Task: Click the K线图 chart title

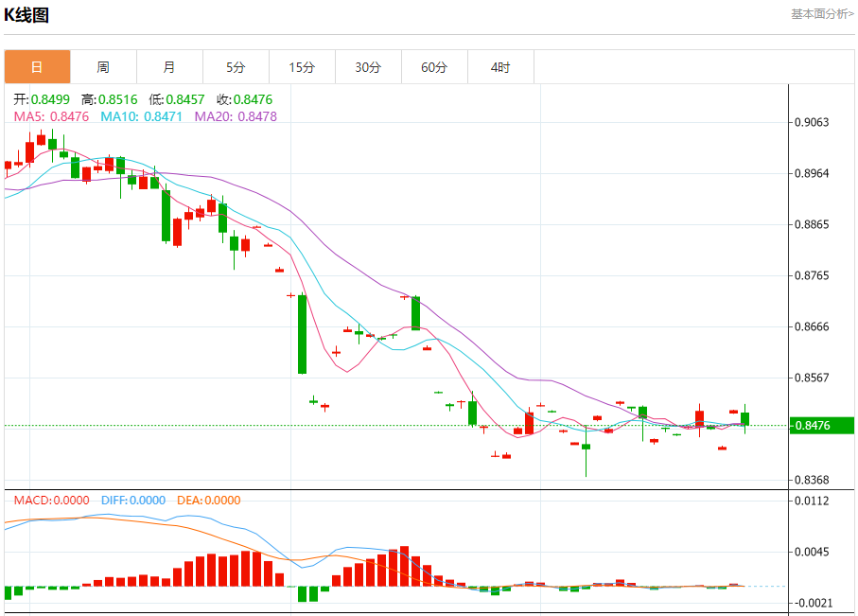Action: [26, 15]
